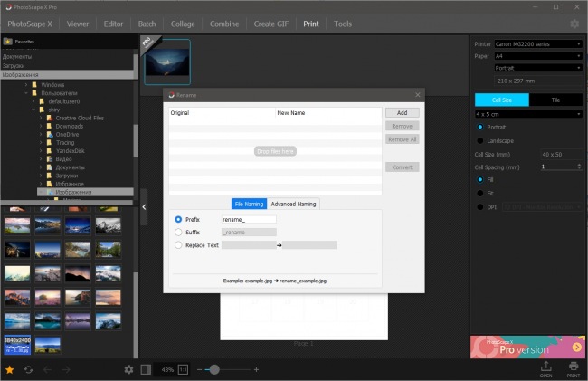Click the zoom slider handle
The height and width of the screenshot is (381, 588).
(x=214, y=370)
